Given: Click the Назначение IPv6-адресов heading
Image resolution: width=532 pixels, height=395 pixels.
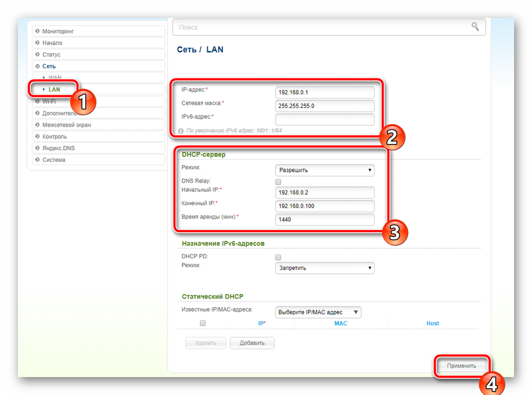Looking at the screenshot, I should [x=223, y=243].
